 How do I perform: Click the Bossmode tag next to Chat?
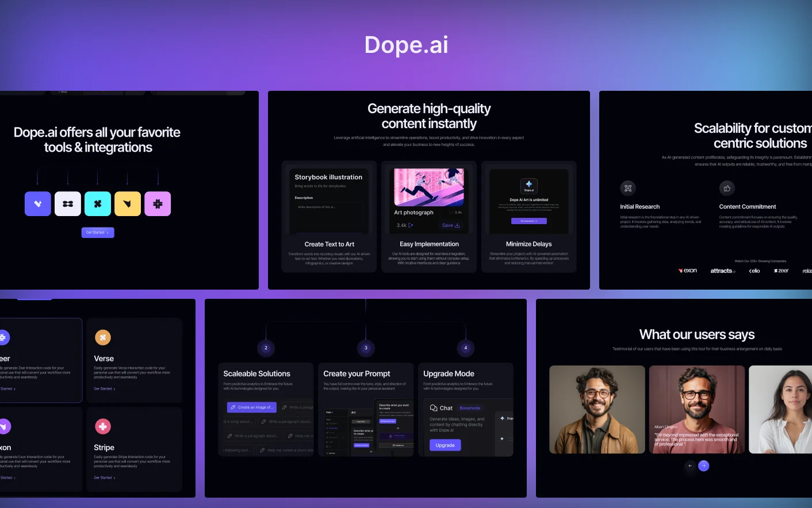point(470,408)
